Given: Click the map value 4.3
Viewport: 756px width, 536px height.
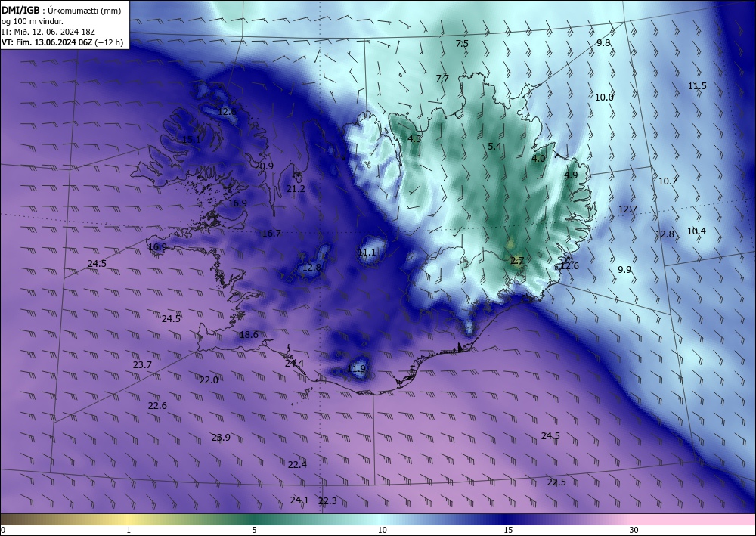Looking at the screenshot, I should click(x=414, y=139).
